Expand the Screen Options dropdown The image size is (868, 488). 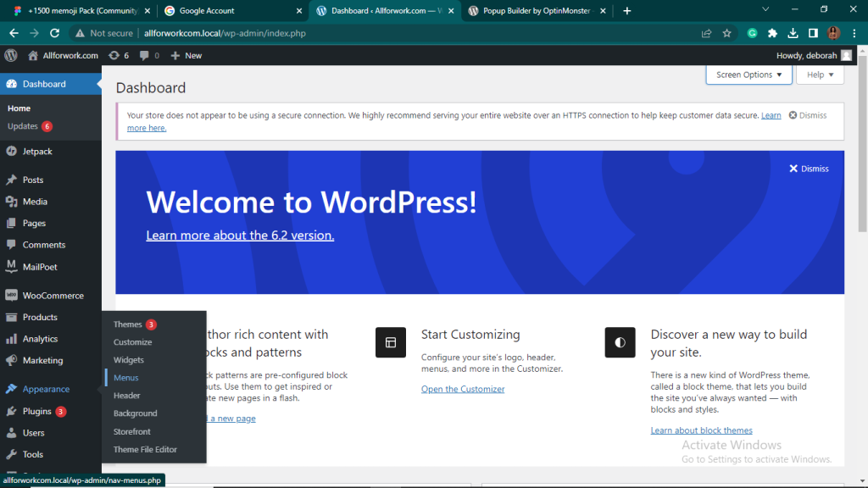click(749, 75)
